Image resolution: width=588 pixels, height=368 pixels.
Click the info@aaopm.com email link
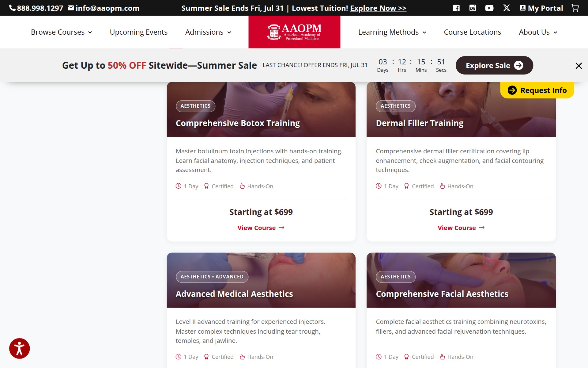[104, 8]
